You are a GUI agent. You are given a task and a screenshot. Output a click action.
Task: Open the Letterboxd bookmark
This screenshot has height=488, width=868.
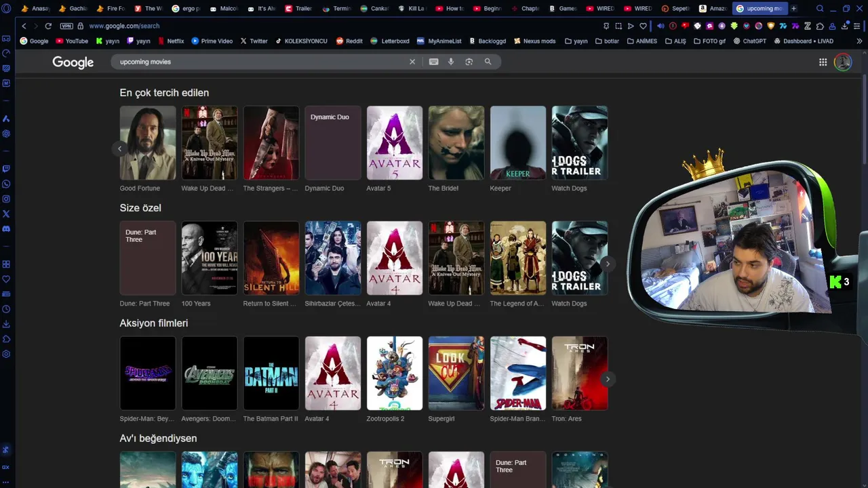(x=390, y=41)
